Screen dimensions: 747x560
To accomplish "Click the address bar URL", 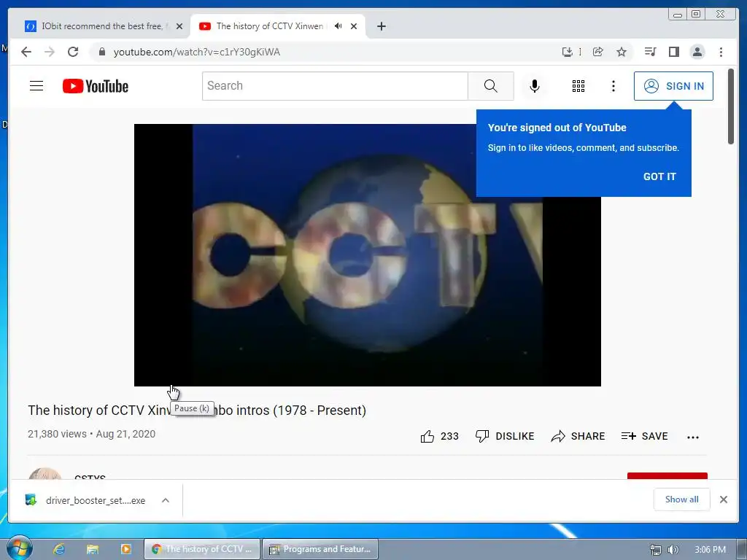I will 197,52.
